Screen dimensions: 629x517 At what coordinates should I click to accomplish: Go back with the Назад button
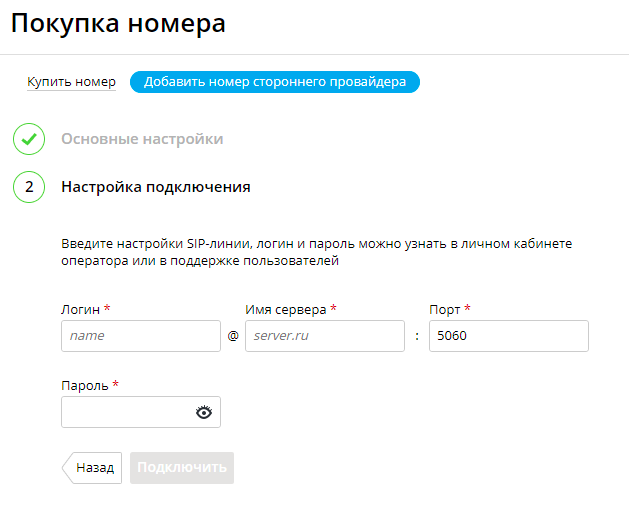tap(92, 468)
